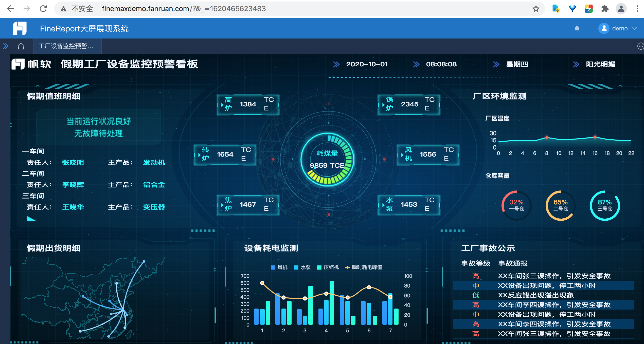Reload the page in the browser

[43, 9]
